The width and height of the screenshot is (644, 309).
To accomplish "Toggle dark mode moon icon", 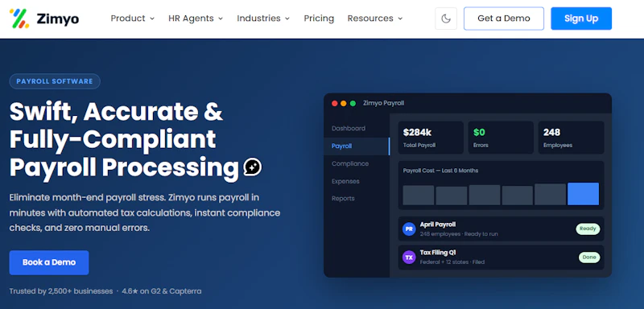I will pyautogui.click(x=446, y=19).
